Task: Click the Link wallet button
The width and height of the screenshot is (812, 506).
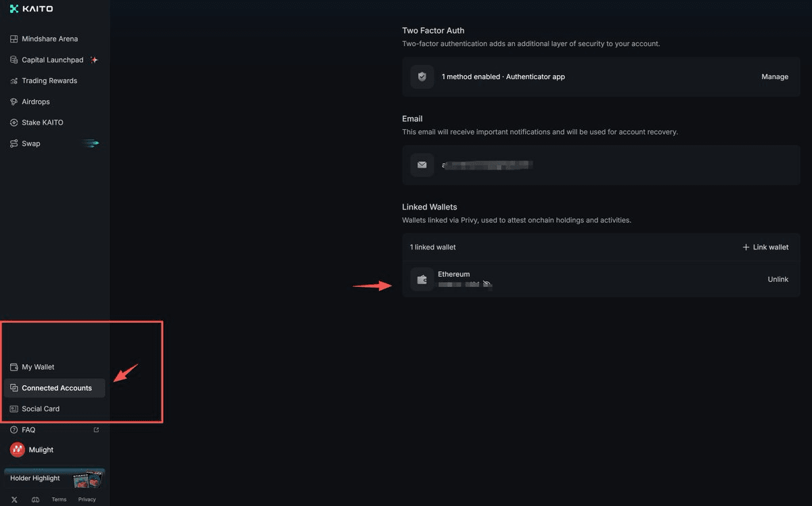Action: tap(765, 248)
